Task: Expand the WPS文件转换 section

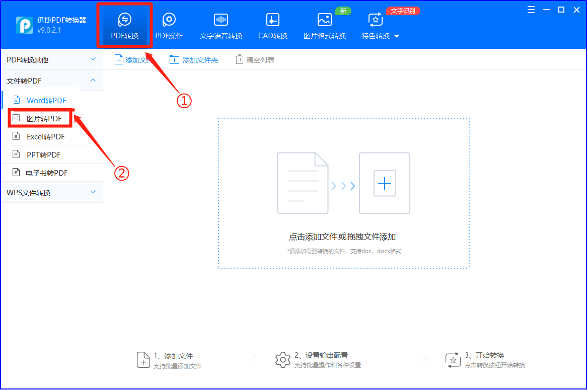Action: tap(52, 192)
